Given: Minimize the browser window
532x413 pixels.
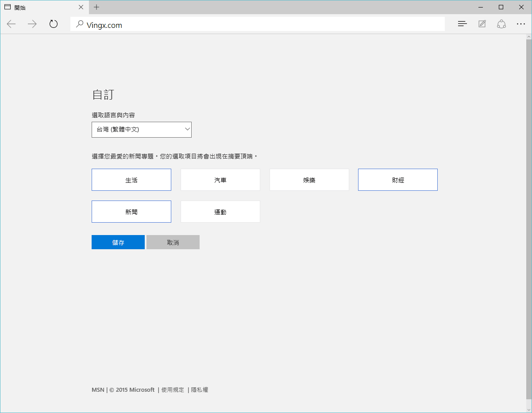Looking at the screenshot, I should click(x=481, y=7).
